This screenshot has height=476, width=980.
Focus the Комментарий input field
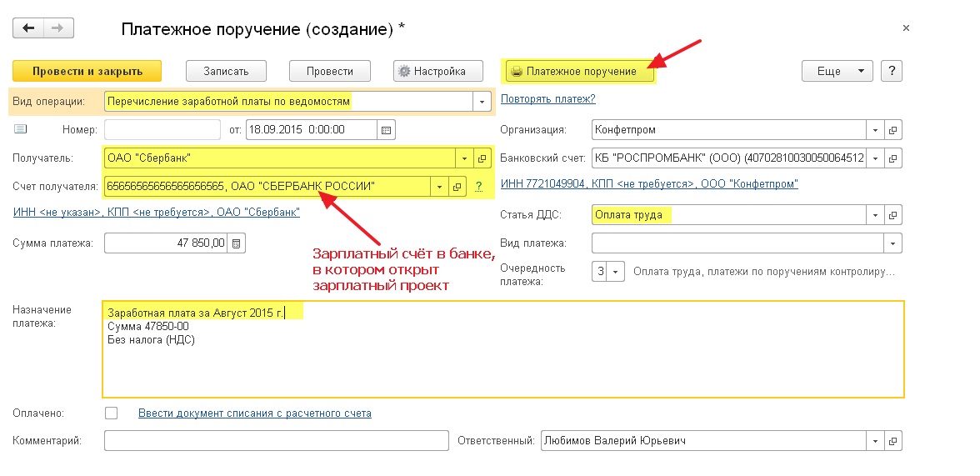[x=277, y=440]
